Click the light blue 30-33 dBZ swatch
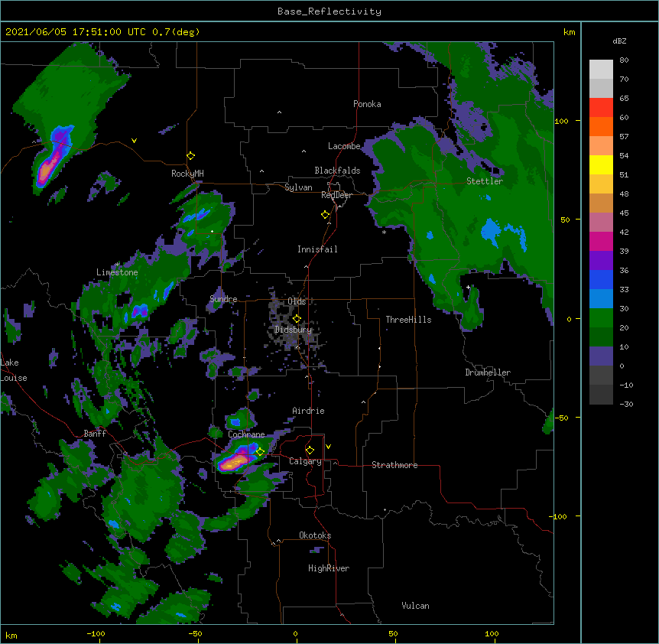 click(x=601, y=299)
